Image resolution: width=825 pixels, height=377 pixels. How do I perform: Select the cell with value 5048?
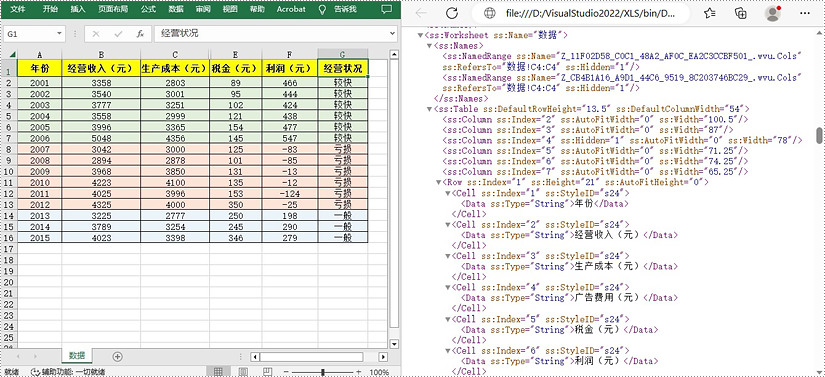[x=101, y=138]
